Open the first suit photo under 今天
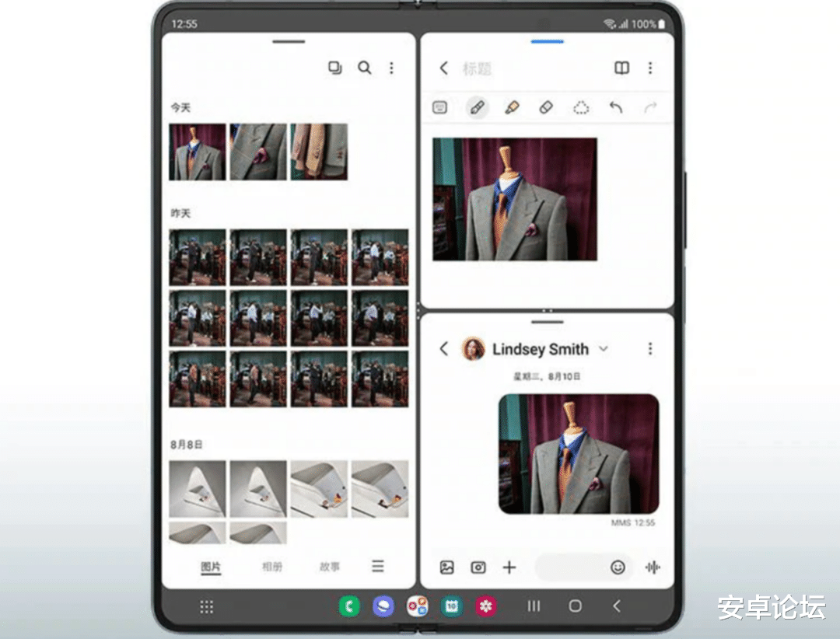 198,152
